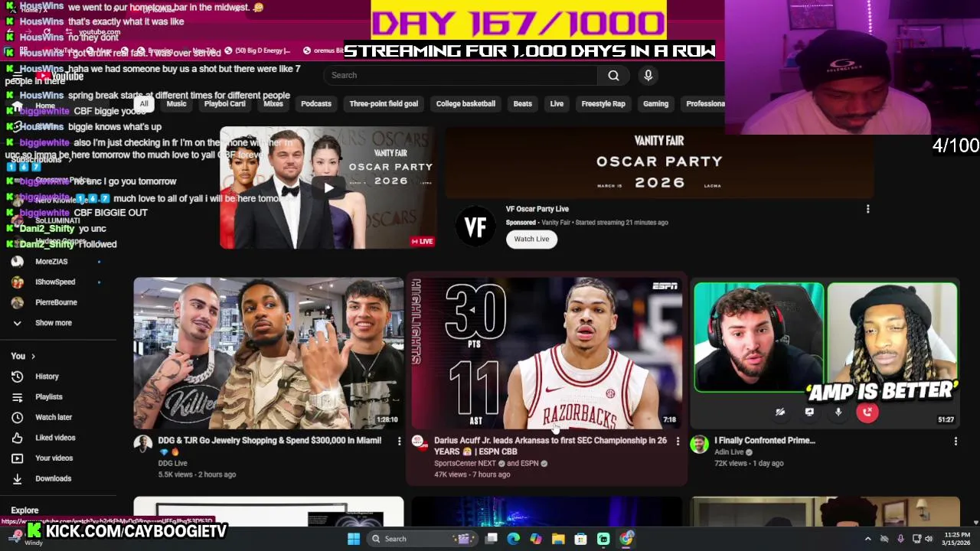Select the Music filter chip

click(176, 104)
